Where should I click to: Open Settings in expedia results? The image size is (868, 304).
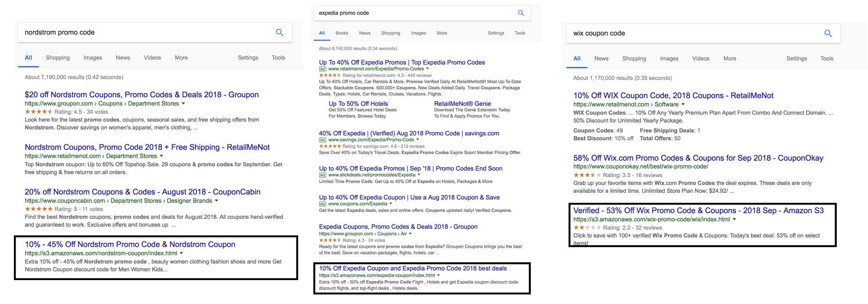(496, 33)
